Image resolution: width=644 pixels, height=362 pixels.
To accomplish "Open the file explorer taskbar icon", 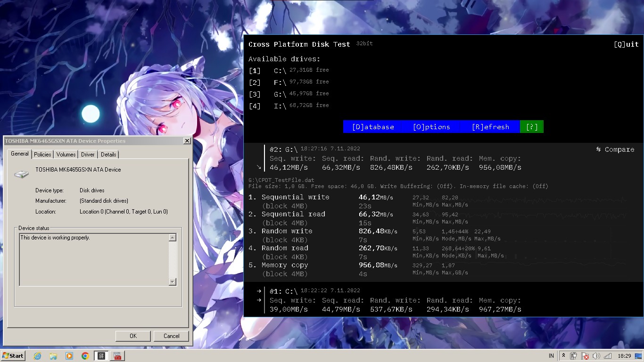I will point(53,356).
